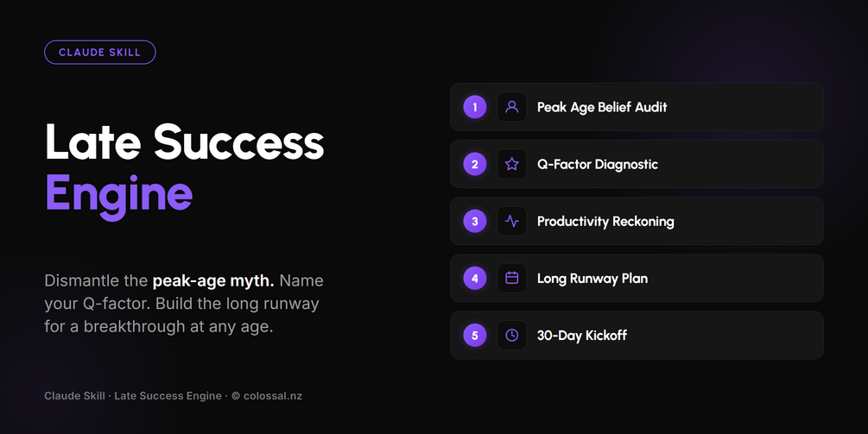Click the purple Engine heading word

118,193
